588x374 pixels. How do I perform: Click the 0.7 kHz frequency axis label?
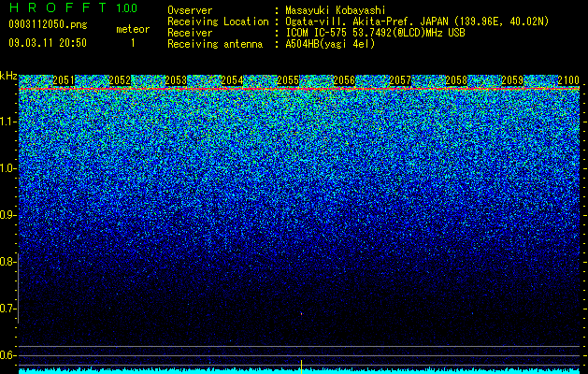(7, 309)
